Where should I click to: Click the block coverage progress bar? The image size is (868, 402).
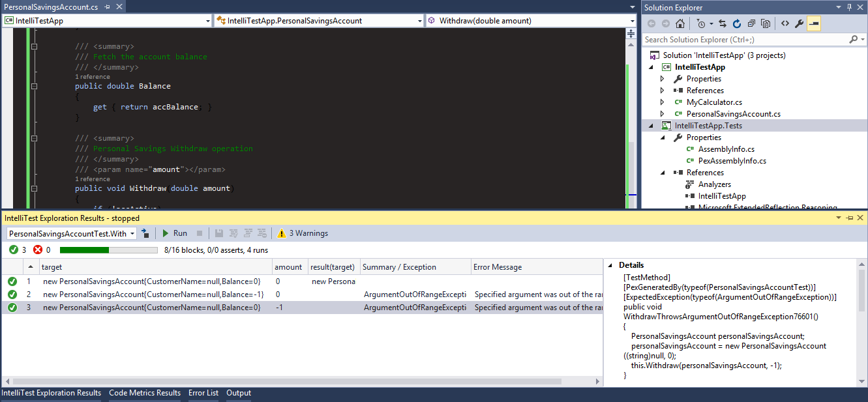coord(108,250)
